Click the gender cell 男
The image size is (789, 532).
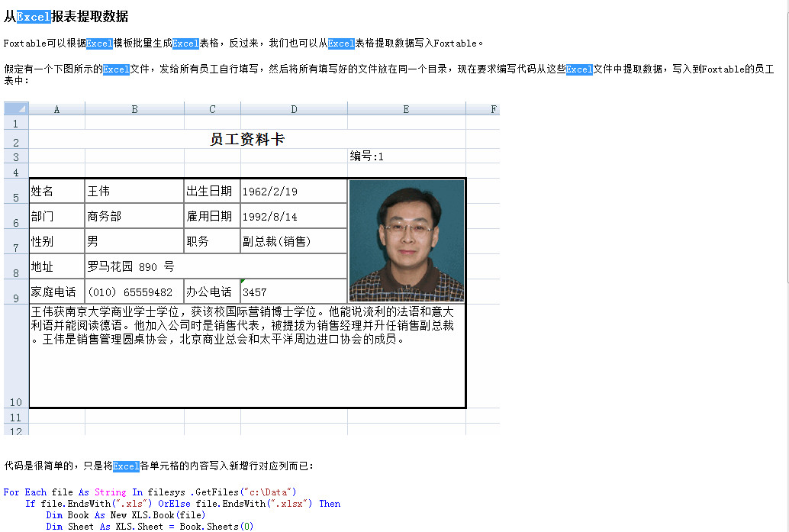pyautogui.click(x=134, y=241)
